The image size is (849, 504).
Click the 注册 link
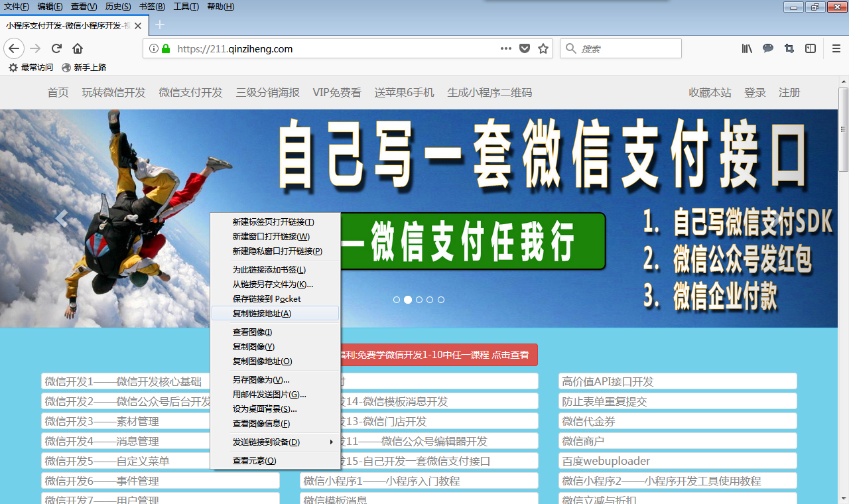tap(789, 93)
